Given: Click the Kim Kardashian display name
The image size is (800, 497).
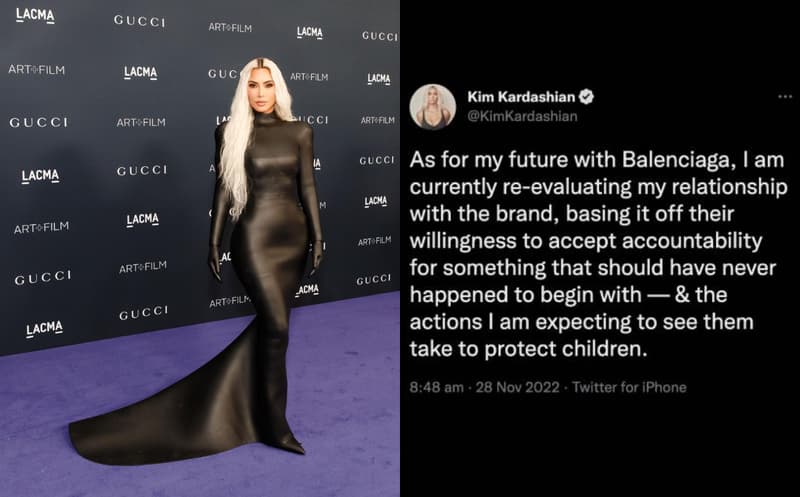Looking at the screenshot, I should tap(521, 96).
